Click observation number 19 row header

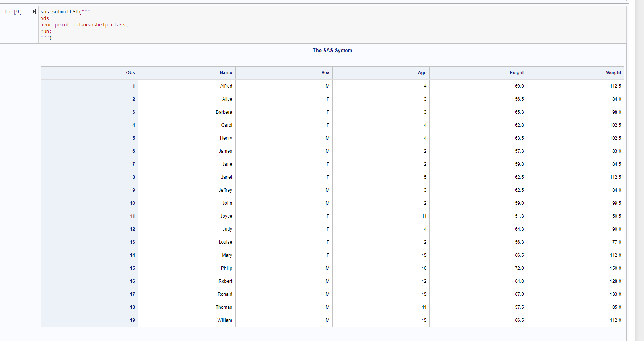pyautogui.click(x=132, y=320)
